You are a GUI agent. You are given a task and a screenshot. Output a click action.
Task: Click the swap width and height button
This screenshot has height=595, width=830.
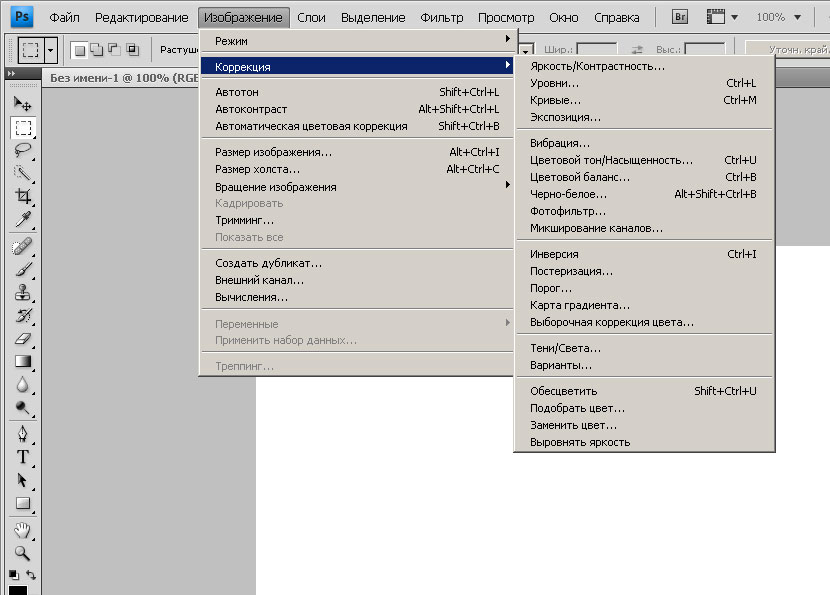point(637,49)
